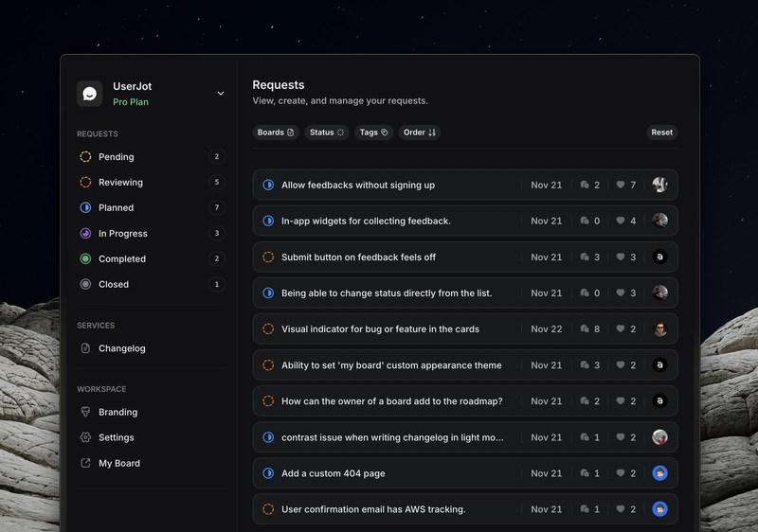Screen dimensions: 758x532
Task: Open the Pending requests filter
Action: coord(117,157)
